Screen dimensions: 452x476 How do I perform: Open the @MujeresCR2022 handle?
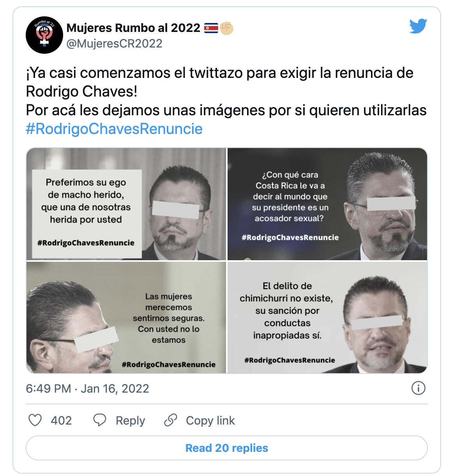(x=115, y=44)
